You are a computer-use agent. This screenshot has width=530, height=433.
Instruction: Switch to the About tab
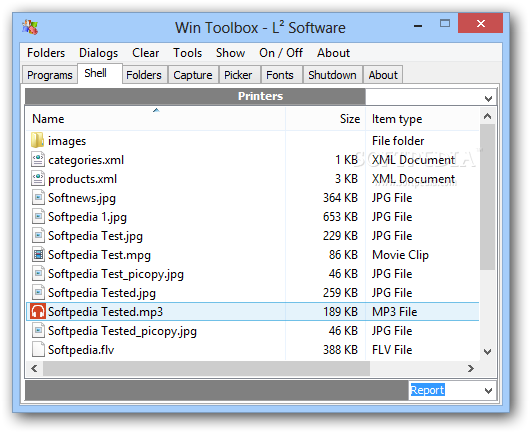[383, 75]
